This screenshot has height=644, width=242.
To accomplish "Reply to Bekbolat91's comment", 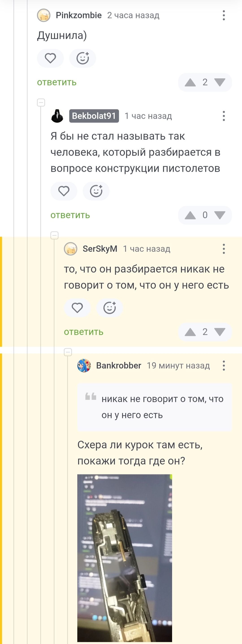I will point(70,215).
